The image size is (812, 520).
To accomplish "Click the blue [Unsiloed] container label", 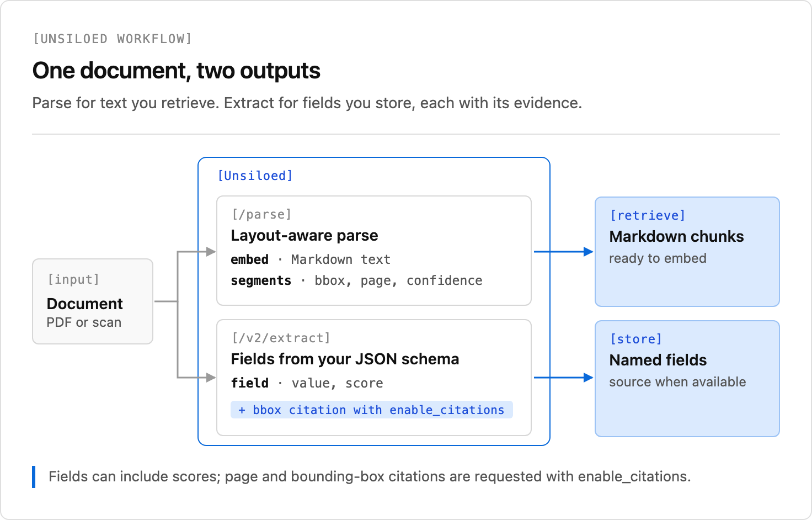I will pyautogui.click(x=255, y=176).
